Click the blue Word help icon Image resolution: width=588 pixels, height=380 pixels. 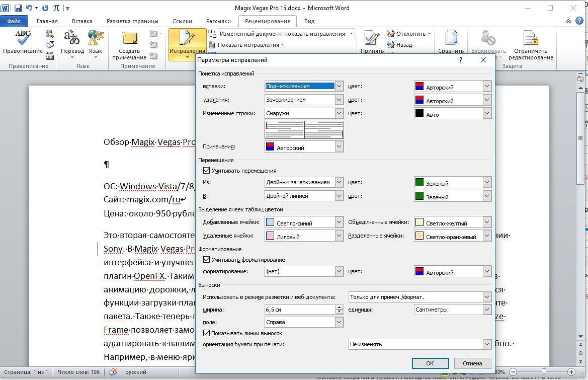click(x=580, y=21)
